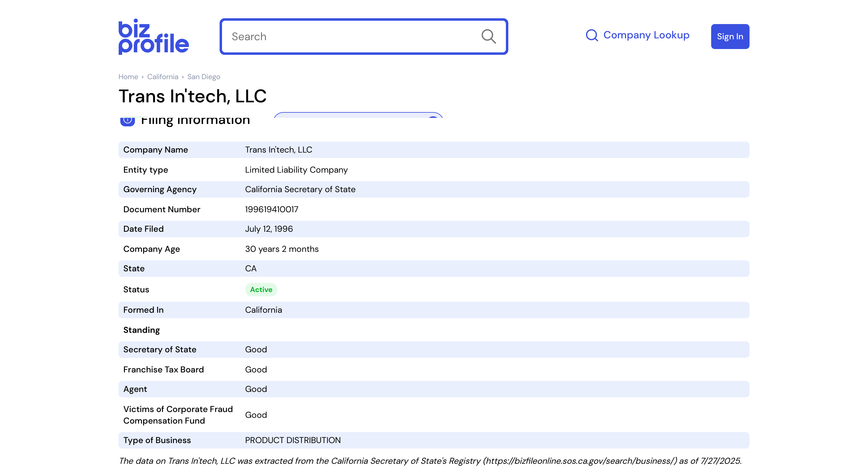The width and height of the screenshot is (868, 472).
Task: Click the Trans In'tech, LLC page heading
Action: pyautogui.click(x=192, y=96)
